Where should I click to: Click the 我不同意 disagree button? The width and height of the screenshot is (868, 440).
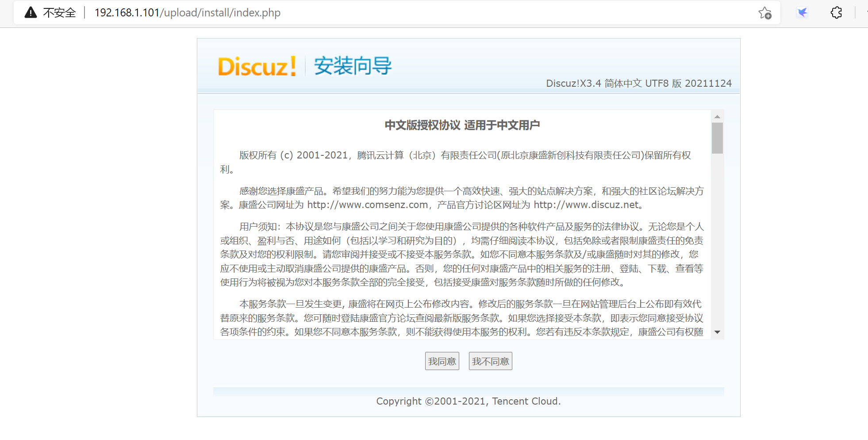490,361
